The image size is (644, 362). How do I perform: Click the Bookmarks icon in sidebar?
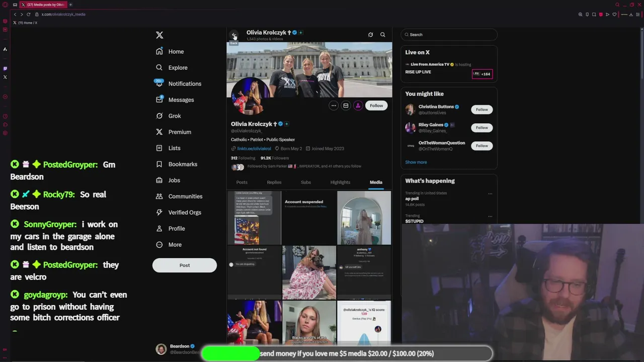(x=159, y=164)
